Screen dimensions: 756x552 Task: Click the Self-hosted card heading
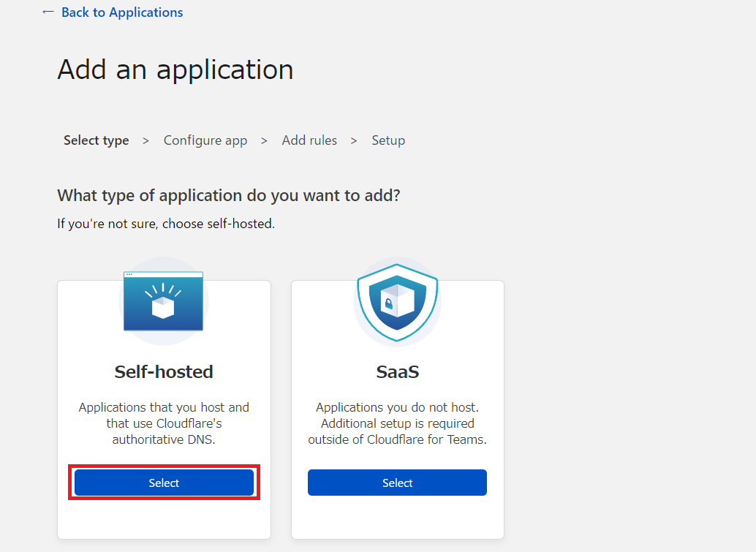[x=164, y=371]
